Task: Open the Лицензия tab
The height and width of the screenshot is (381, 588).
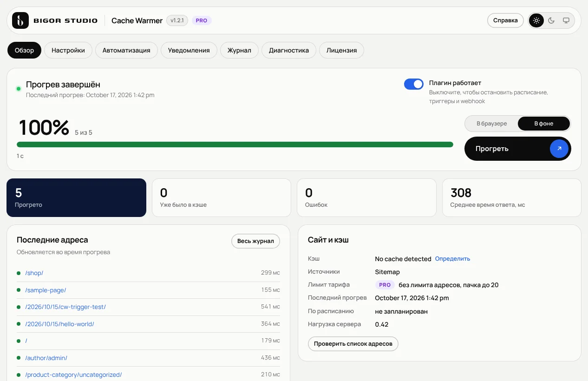Action: (x=341, y=50)
